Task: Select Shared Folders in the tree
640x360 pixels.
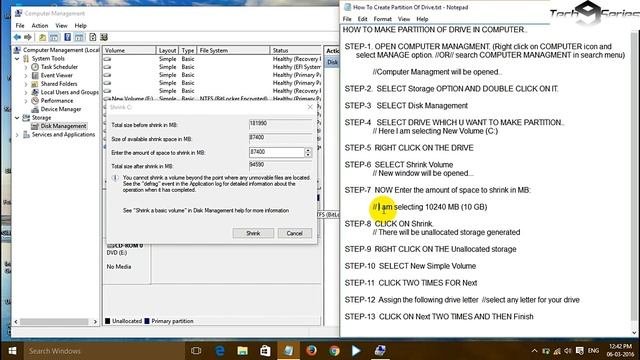Action: click(x=59, y=84)
